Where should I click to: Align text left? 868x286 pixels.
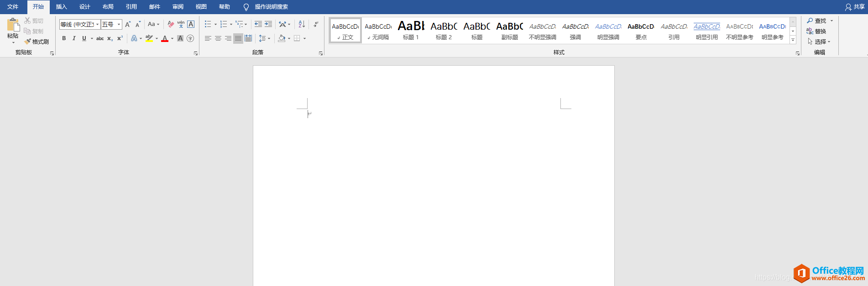[208, 38]
